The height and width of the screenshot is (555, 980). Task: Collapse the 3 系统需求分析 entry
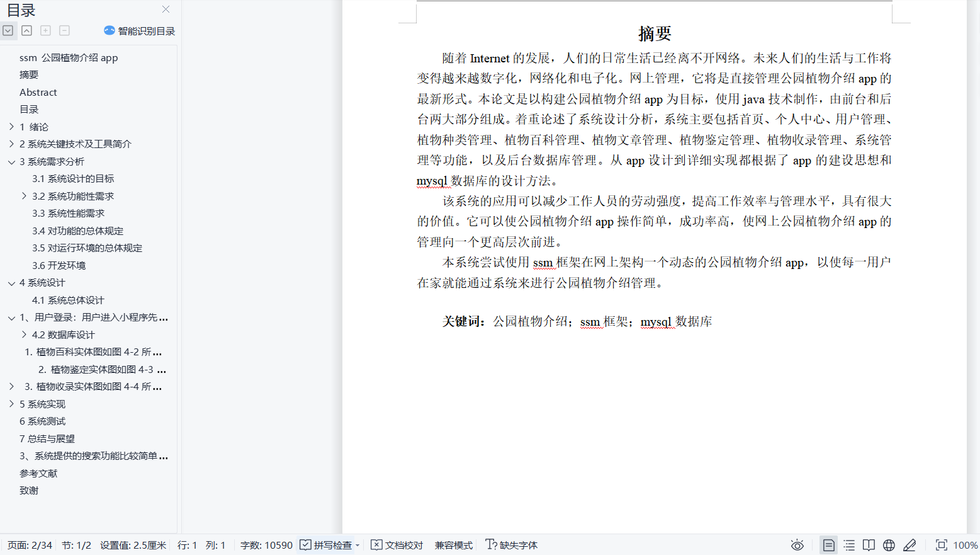click(x=11, y=161)
